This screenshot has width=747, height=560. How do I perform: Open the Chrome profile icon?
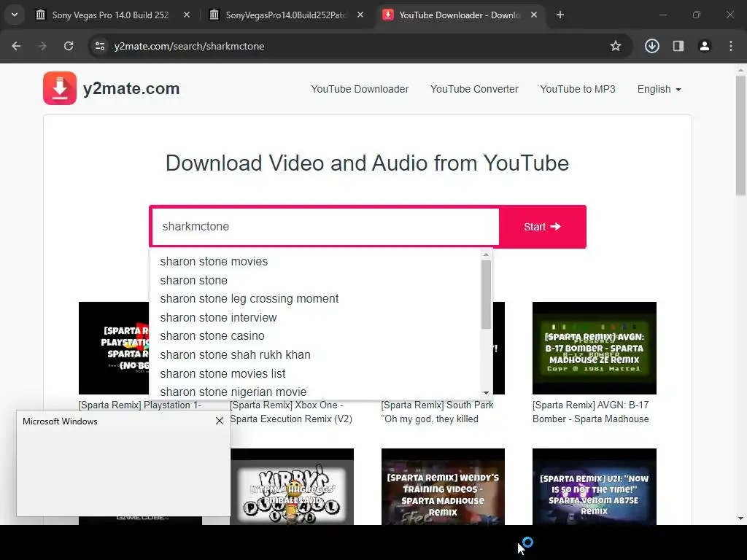705,46
